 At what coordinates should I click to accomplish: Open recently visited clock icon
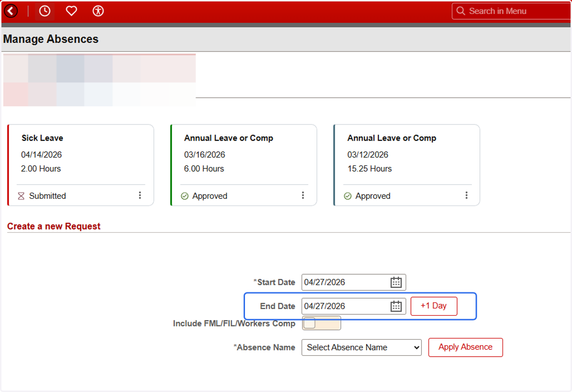point(45,11)
